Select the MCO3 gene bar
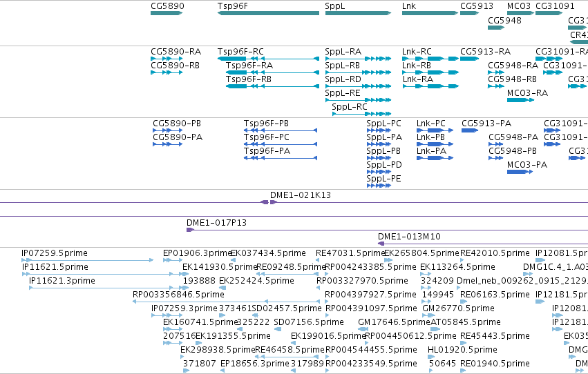This screenshot has height=374, width=588. point(520,13)
